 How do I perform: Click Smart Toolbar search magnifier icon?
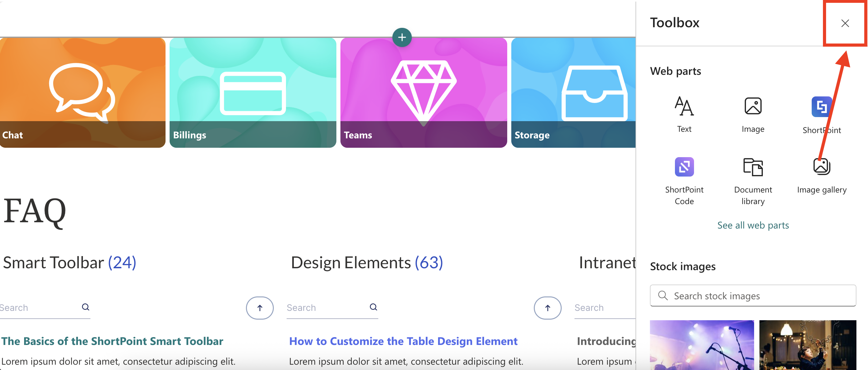(x=86, y=307)
